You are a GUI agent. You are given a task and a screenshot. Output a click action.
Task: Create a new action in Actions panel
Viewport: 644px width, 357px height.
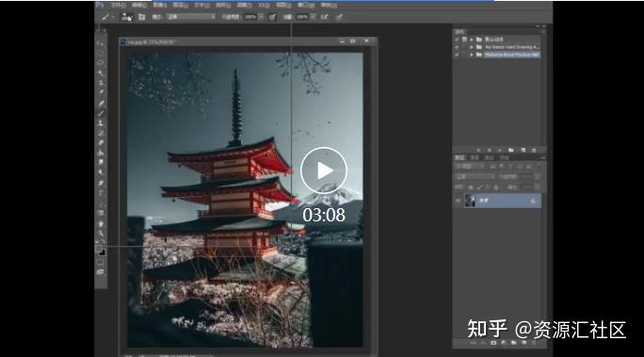(x=523, y=151)
